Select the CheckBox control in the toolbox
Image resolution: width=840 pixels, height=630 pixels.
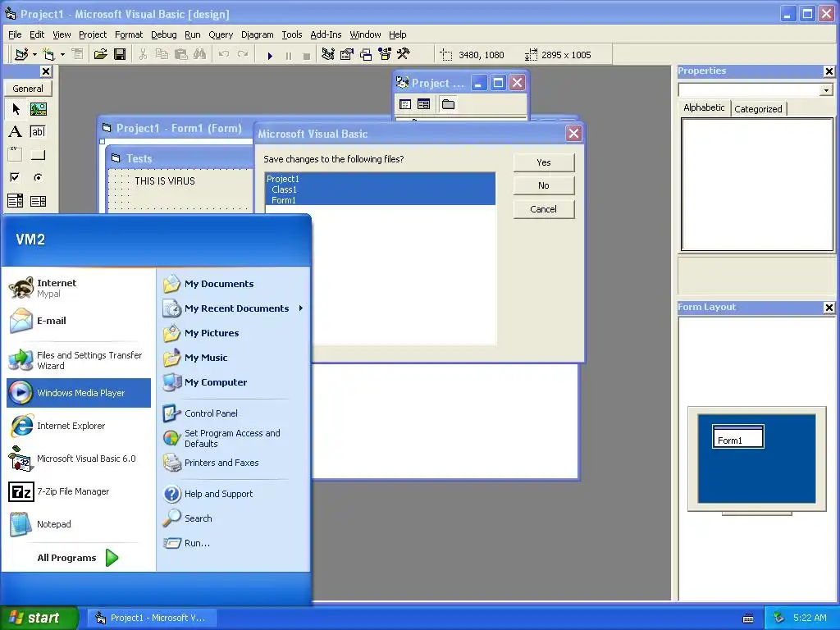tap(16, 177)
